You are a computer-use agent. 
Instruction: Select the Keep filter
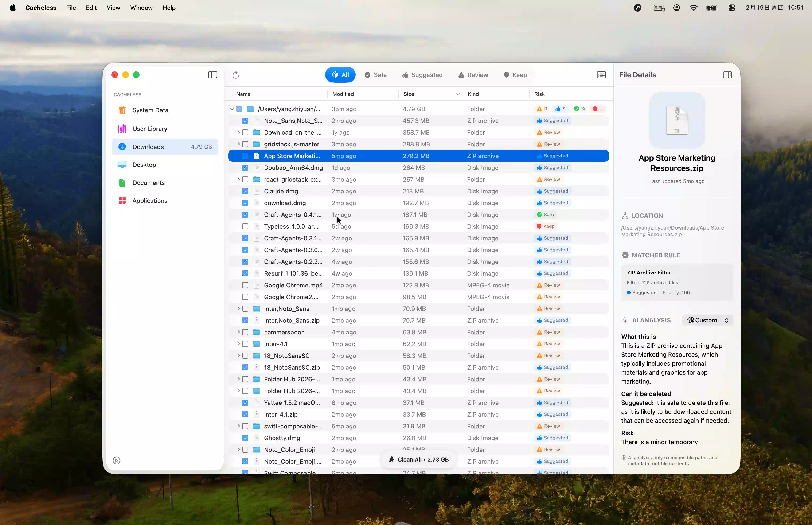tap(515, 75)
